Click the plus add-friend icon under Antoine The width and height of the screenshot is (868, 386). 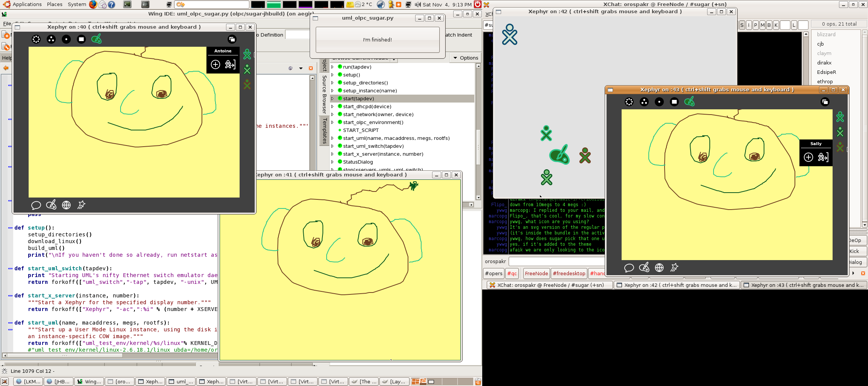coord(215,64)
